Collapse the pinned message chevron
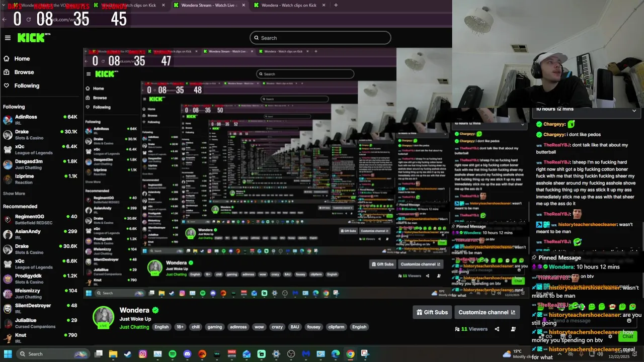 [x=634, y=111]
